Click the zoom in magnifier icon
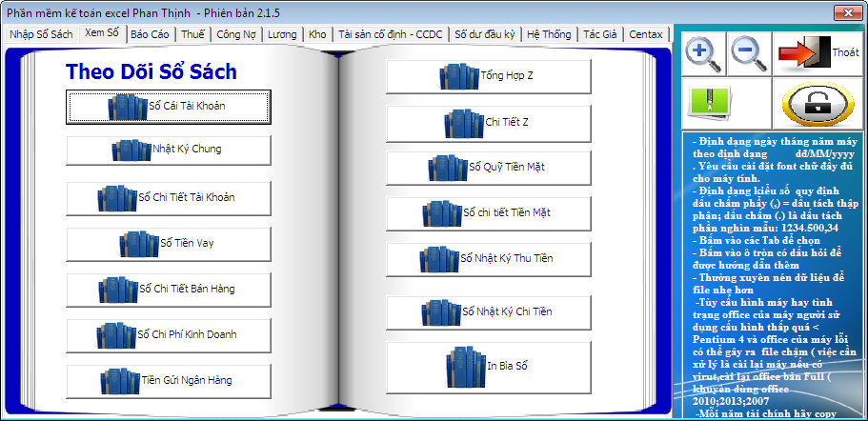Screen dimensions: 868x421 click(703, 53)
